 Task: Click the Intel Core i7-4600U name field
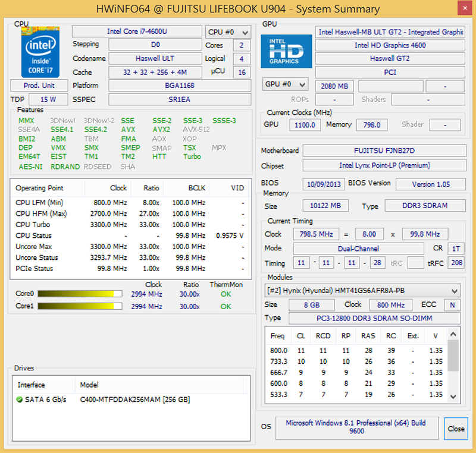pyautogui.click(x=137, y=32)
